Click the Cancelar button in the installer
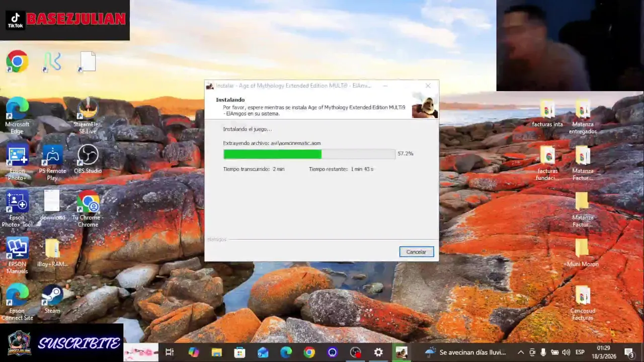This screenshot has width=644, height=362. [x=416, y=252]
